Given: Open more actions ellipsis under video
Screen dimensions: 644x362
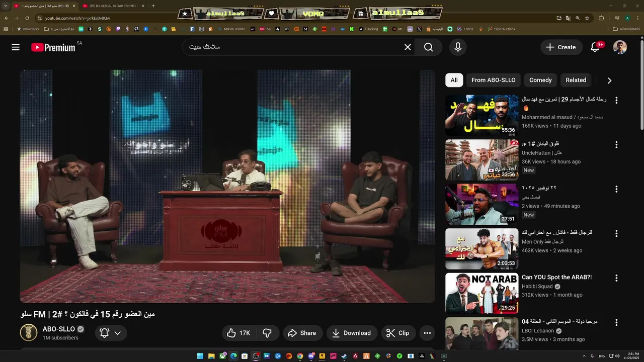Looking at the screenshot, I should coord(427,333).
